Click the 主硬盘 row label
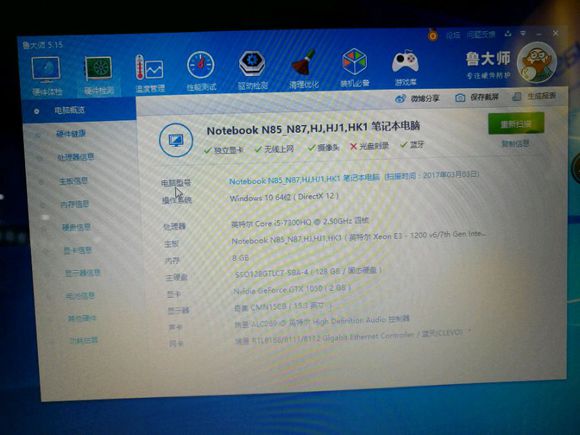This screenshot has height=435, width=580. [x=176, y=277]
